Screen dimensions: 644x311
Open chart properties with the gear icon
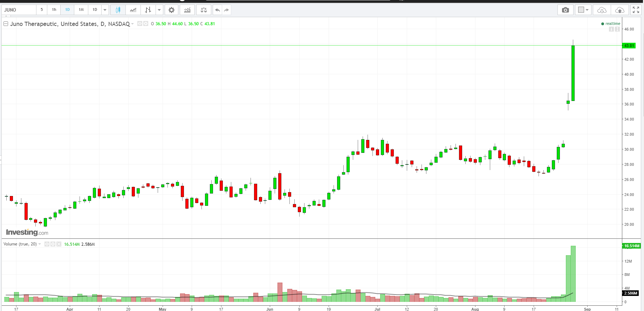pos(171,10)
